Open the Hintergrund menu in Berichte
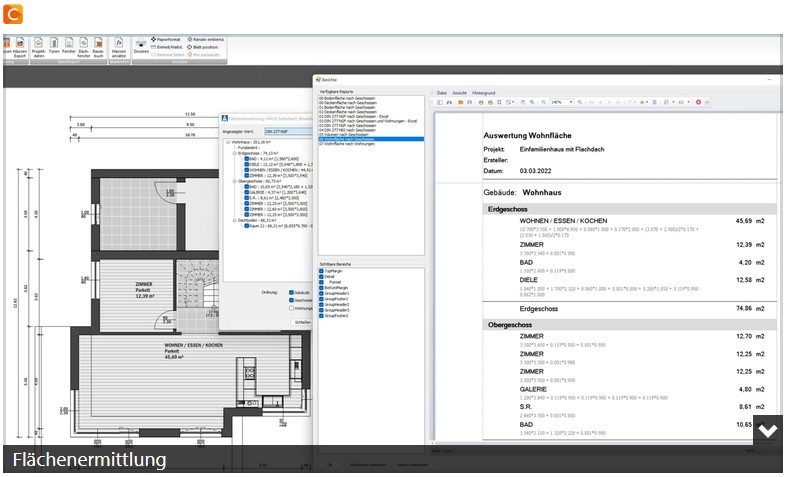This screenshot has height=477, width=786. (484, 93)
